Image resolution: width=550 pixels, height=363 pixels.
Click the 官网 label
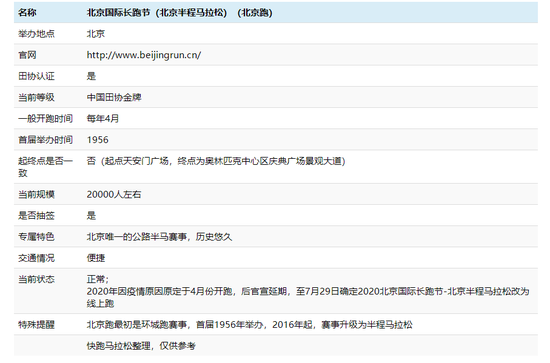pyautogui.click(x=27, y=55)
